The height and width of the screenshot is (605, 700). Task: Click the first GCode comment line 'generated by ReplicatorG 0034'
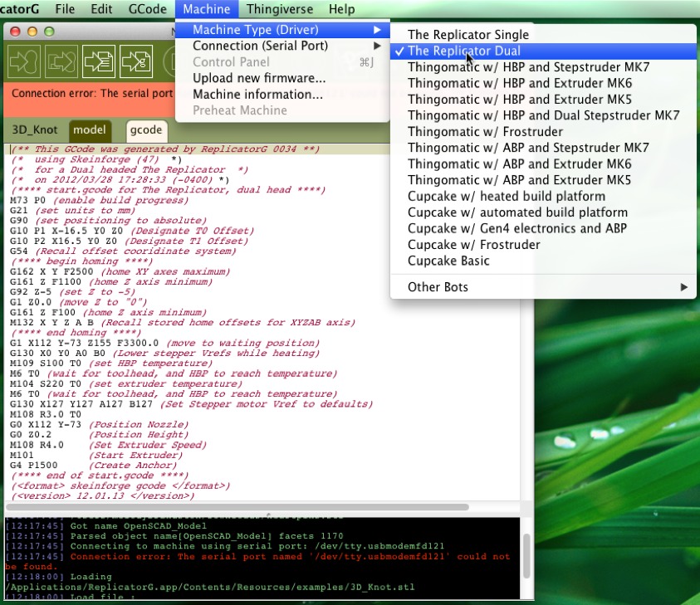click(165, 149)
